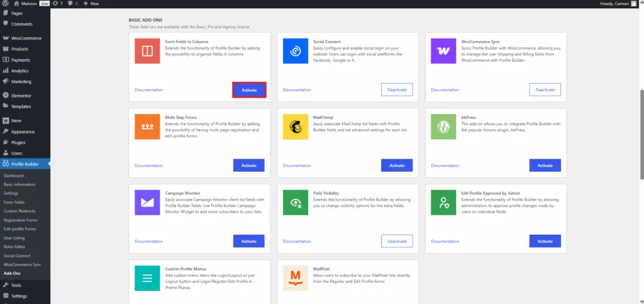Open the Howdy, Carmen account menu
The width and height of the screenshot is (644, 304).
click(x=619, y=3)
